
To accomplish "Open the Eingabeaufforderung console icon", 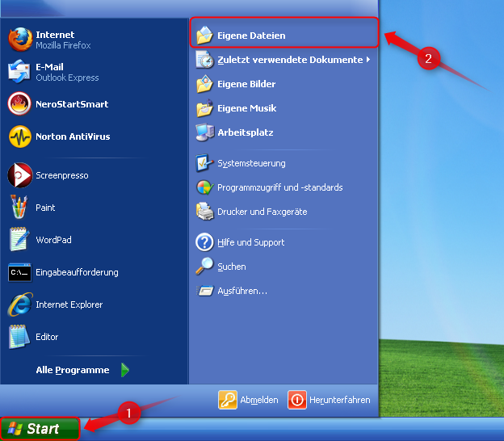I will tap(20, 272).
